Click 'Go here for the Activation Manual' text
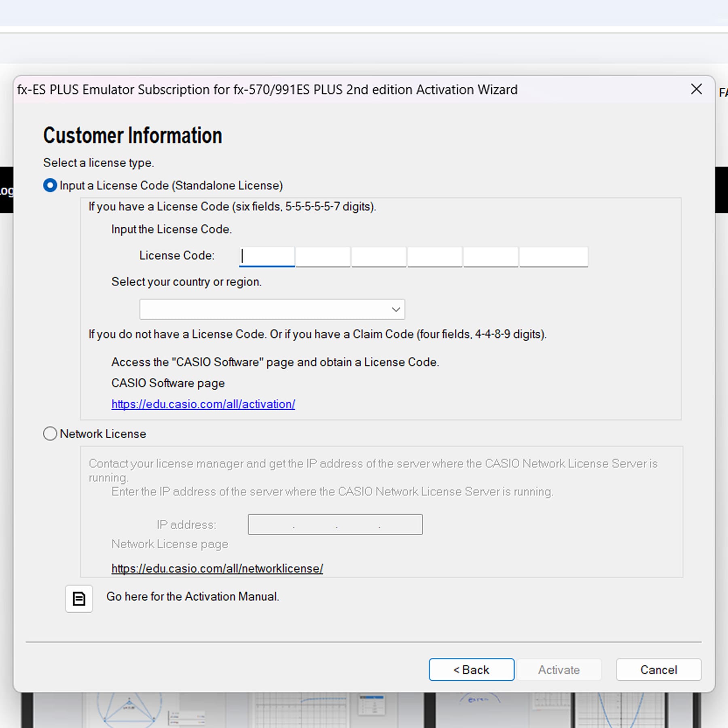The image size is (728, 728). [x=193, y=597]
